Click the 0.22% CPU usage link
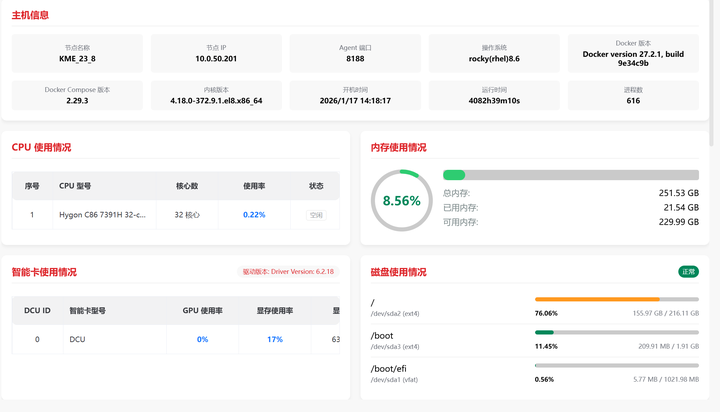The height and width of the screenshot is (412, 720). tap(254, 214)
